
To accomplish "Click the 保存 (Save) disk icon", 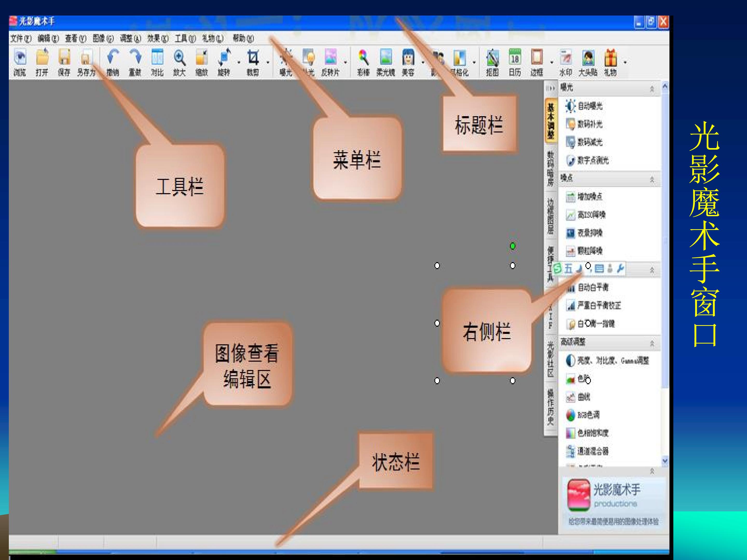I will (x=64, y=57).
